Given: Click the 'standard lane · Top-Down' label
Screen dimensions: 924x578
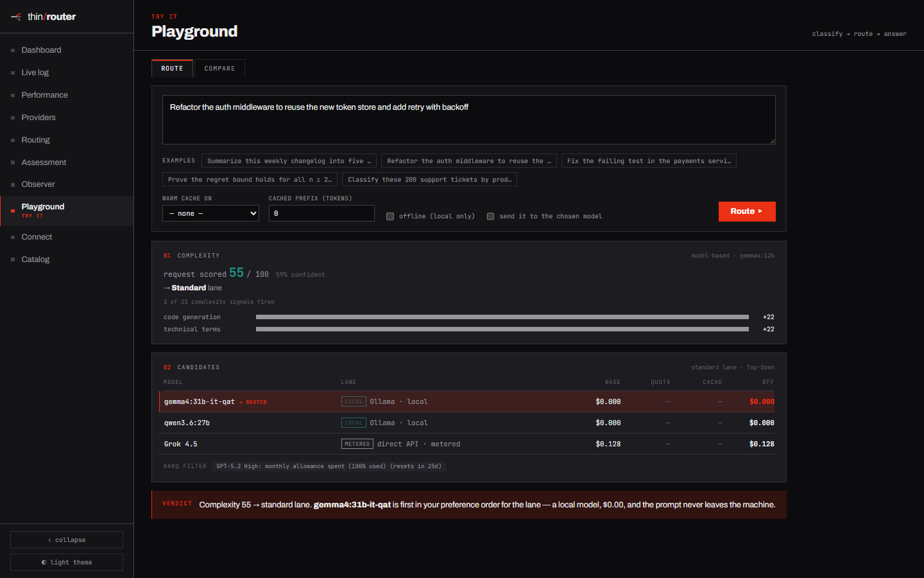Looking at the screenshot, I should click(x=733, y=367).
